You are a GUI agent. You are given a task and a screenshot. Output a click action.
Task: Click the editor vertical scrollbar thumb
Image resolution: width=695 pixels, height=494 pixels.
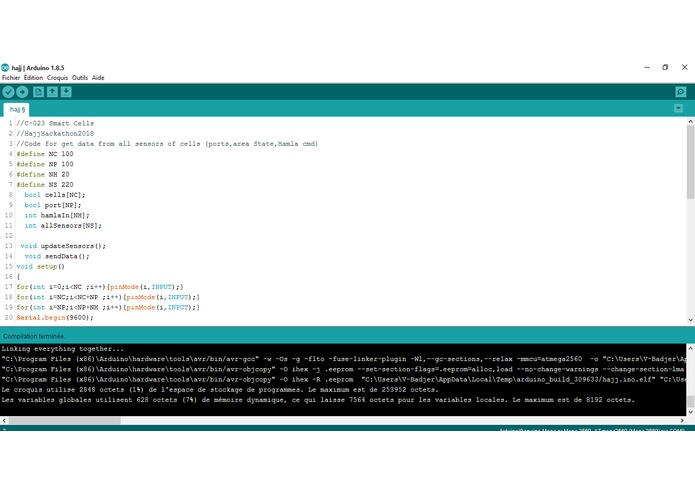(691, 162)
